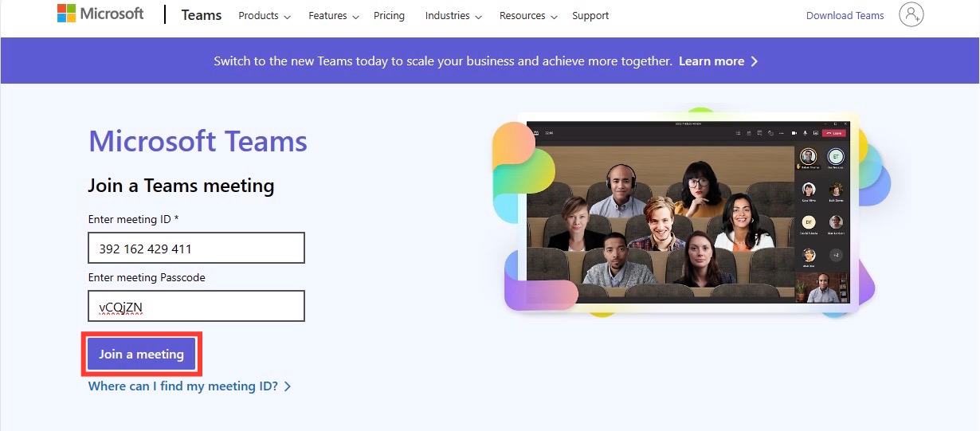The image size is (980, 431).
Task: Click the Microsoft Teams heading text
Action: 198,142
